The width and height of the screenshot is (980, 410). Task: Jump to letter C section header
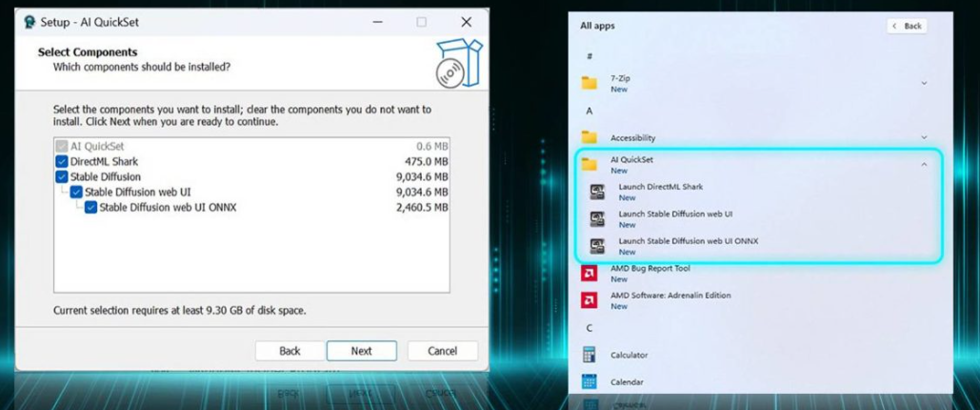coord(589,328)
